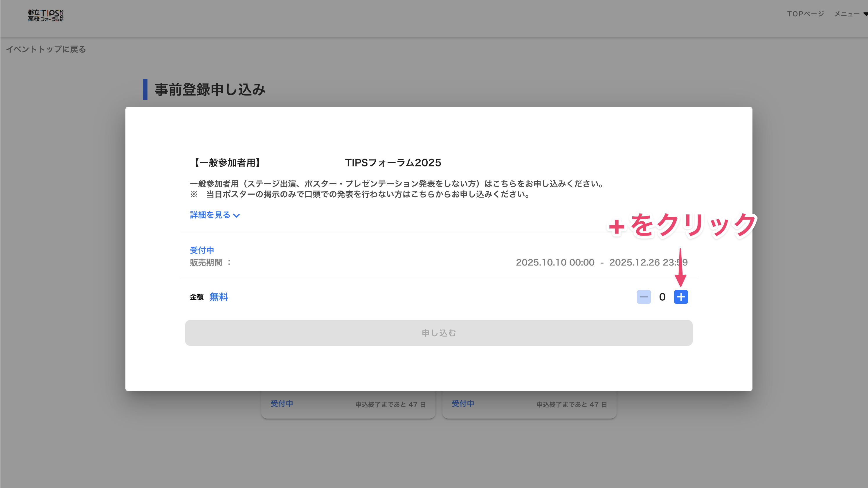Image resolution: width=868 pixels, height=488 pixels.
Task: Increase participant count using the + stepper
Action: click(x=681, y=297)
